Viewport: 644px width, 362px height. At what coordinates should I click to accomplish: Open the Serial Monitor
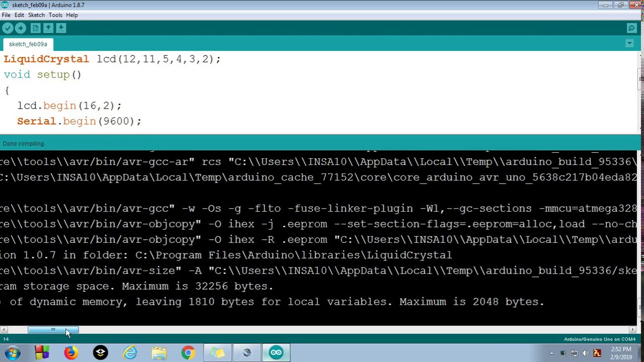click(x=631, y=28)
